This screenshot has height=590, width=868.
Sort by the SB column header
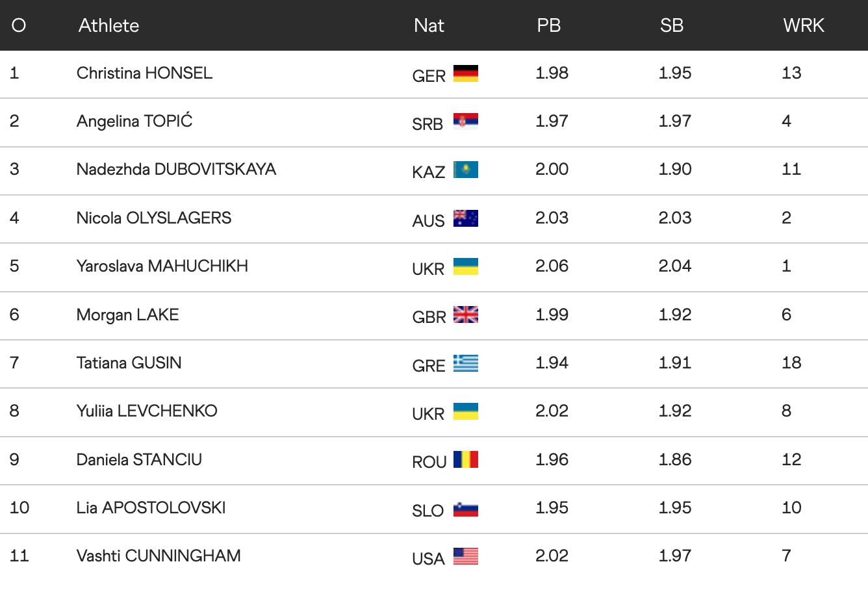(x=671, y=25)
